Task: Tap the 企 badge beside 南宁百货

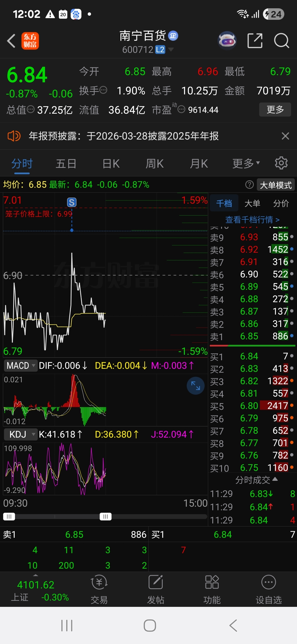Action: coord(173,36)
